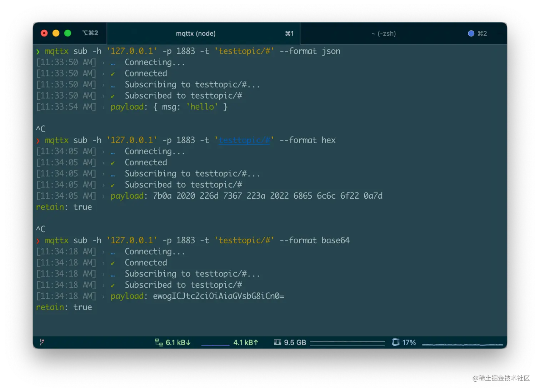Viewport: 540px width, 392px height.
Task: Click the ⌘1 shortcut label on mqttx tab
Action: point(289,34)
